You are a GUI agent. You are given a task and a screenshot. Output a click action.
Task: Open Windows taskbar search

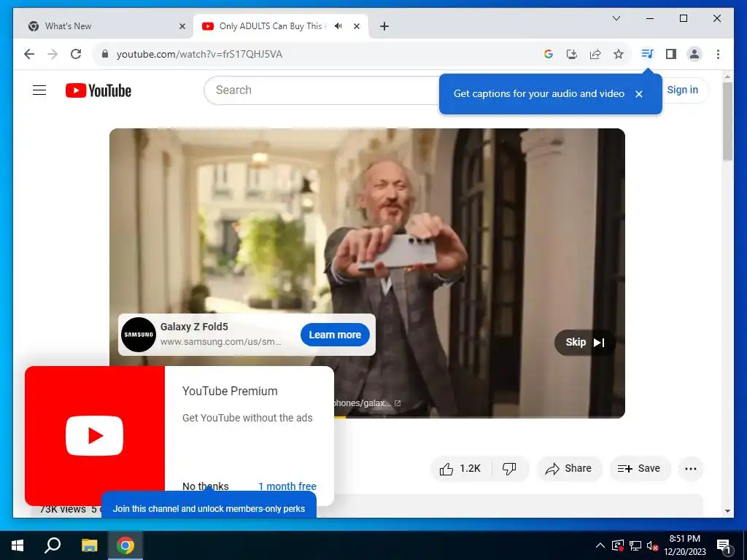pyautogui.click(x=53, y=545)
